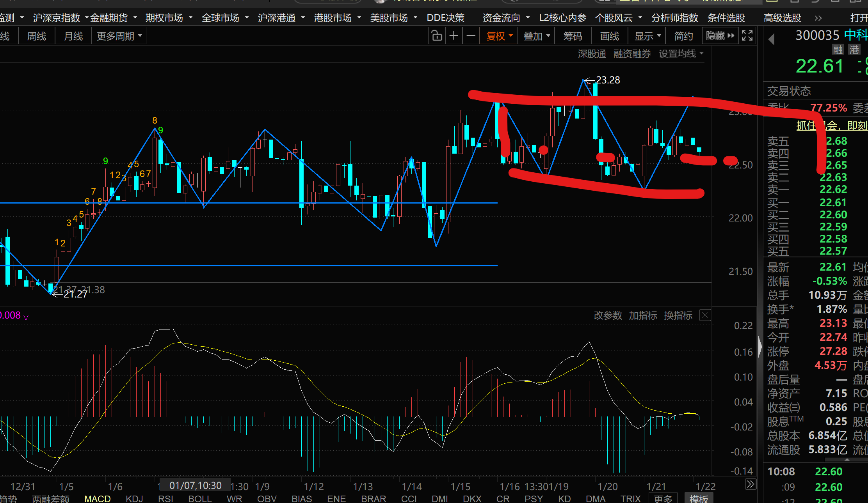The height and width of the screenshot is (503, 868).
Task: Hide side panel with 隐藏 button
Action: (720, 36)
